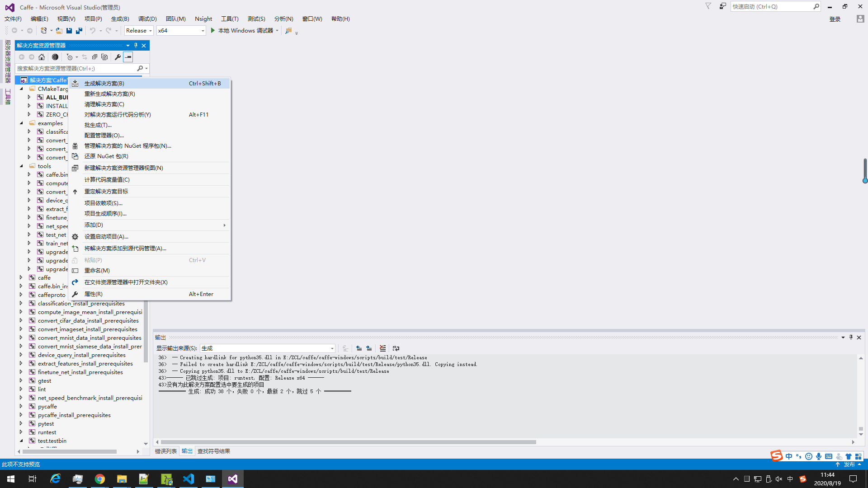Select the pytest project
The width and height of the screenshot is (868, 488).
46,423
